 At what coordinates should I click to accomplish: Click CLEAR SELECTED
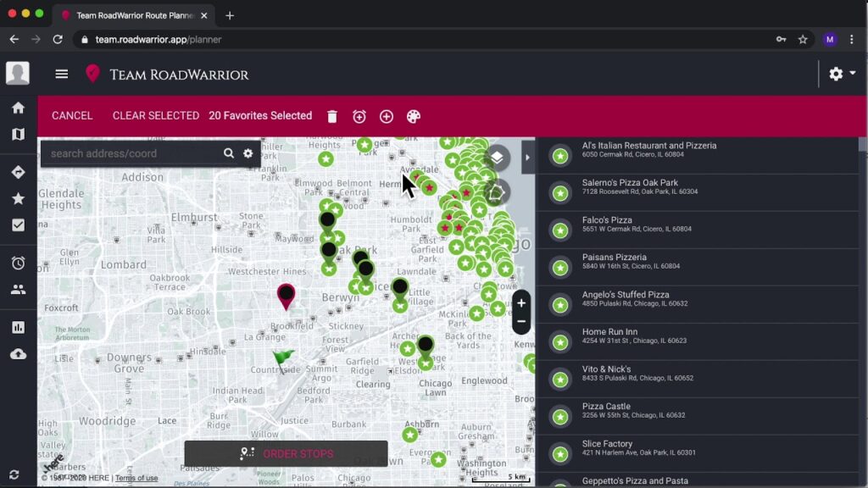(x=156, y=115)
